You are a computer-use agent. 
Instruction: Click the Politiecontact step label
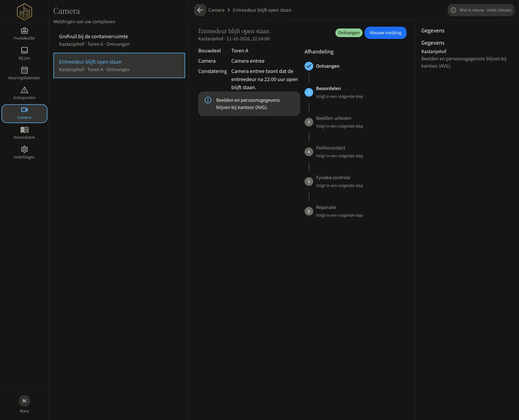[x=331, y=148]
